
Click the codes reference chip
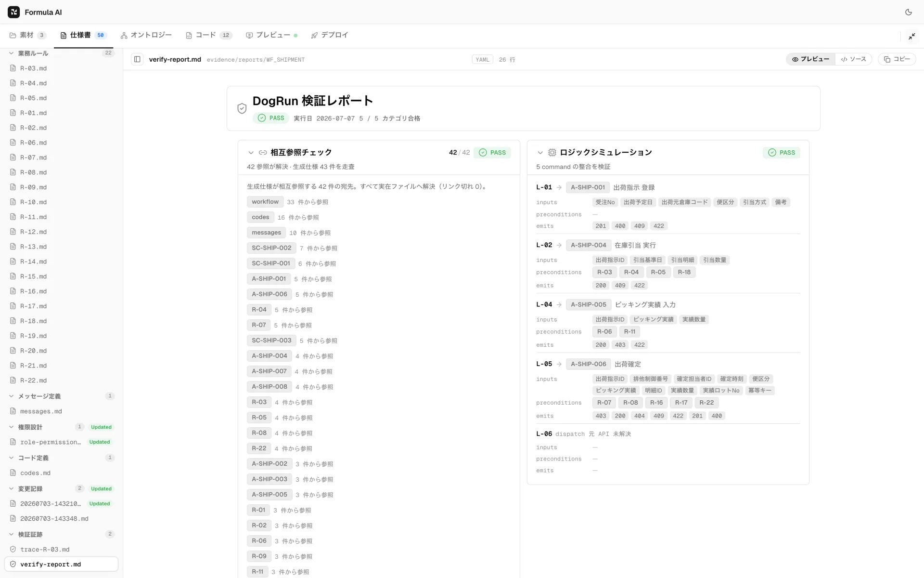click(x=260, y=217)
